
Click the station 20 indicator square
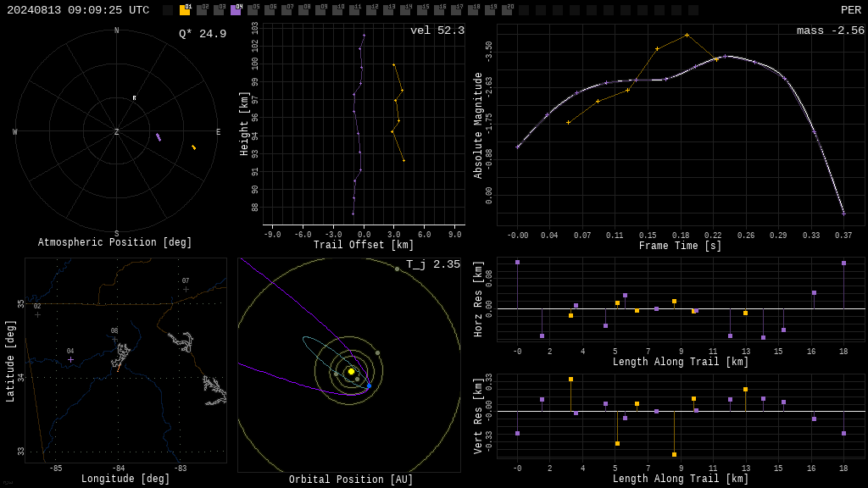507,10
